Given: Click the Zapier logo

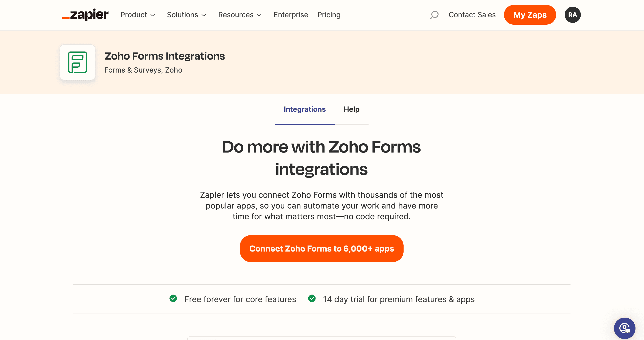Looking at the screenshot, I should 85,15.
